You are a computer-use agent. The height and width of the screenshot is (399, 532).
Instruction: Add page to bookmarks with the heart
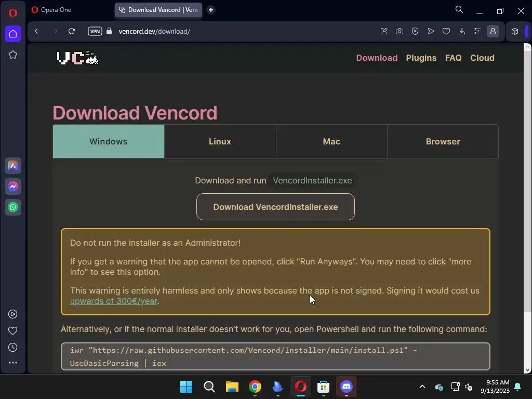pyautogui.click(x=446, y=31)
